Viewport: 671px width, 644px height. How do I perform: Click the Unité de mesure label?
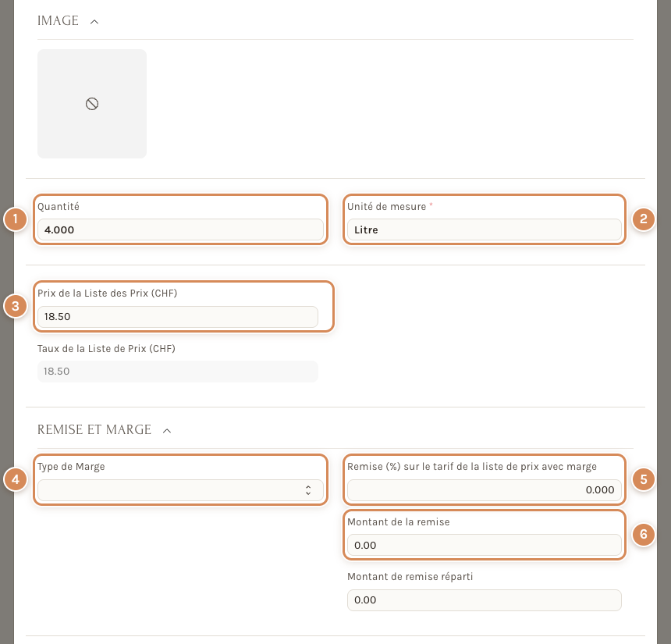pyautogui.click(x=387, y=207)
